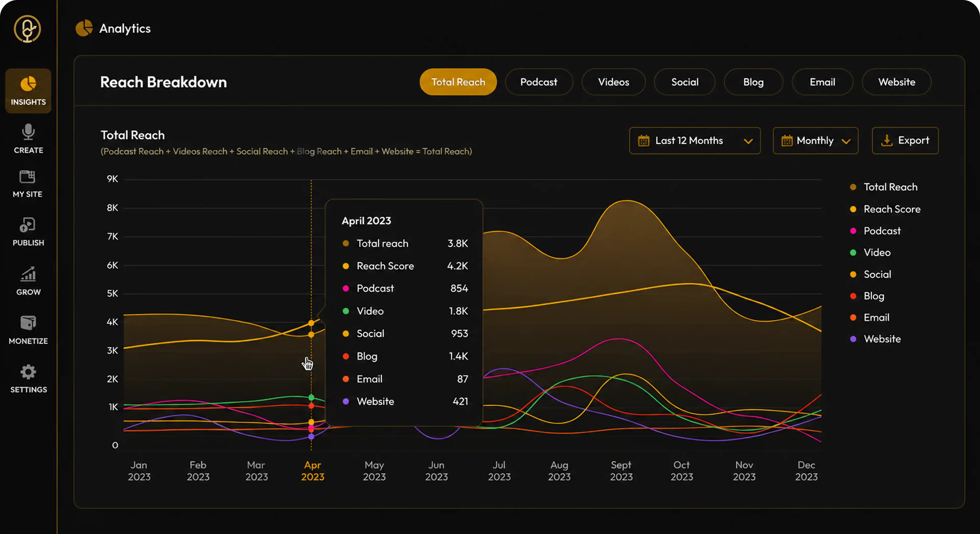
Task: Click calendar icon in Last 12 Months
Action: pos(644,141)
